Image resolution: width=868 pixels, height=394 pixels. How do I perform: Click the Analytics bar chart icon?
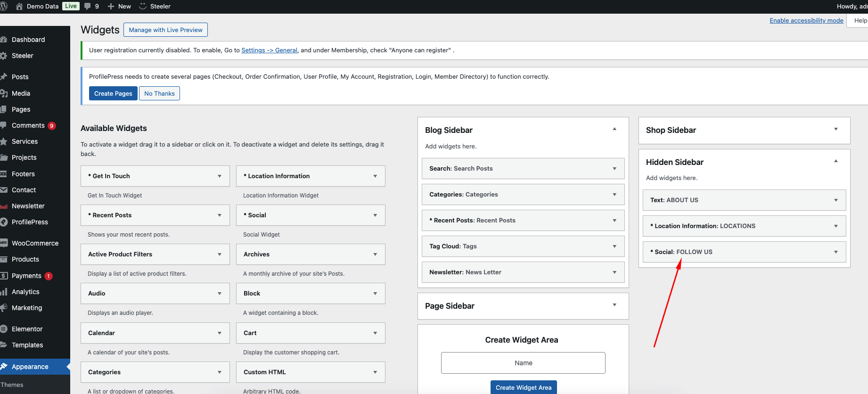pos(4,292)
